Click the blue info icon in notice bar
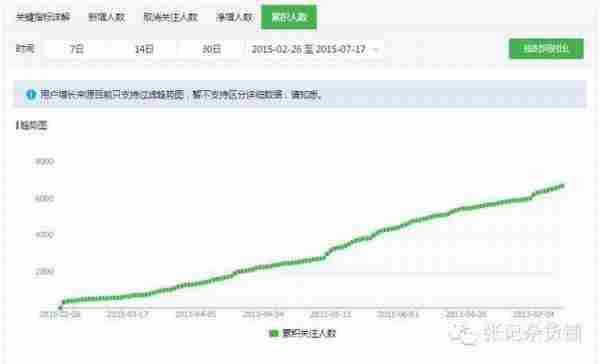600x364 pixels. coord(31,94)
